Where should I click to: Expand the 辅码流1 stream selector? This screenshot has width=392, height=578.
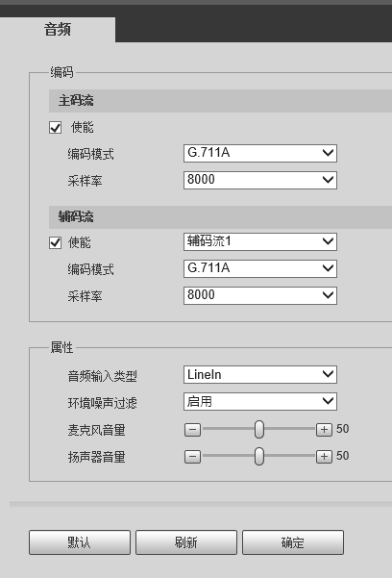[x=260, y=241]
